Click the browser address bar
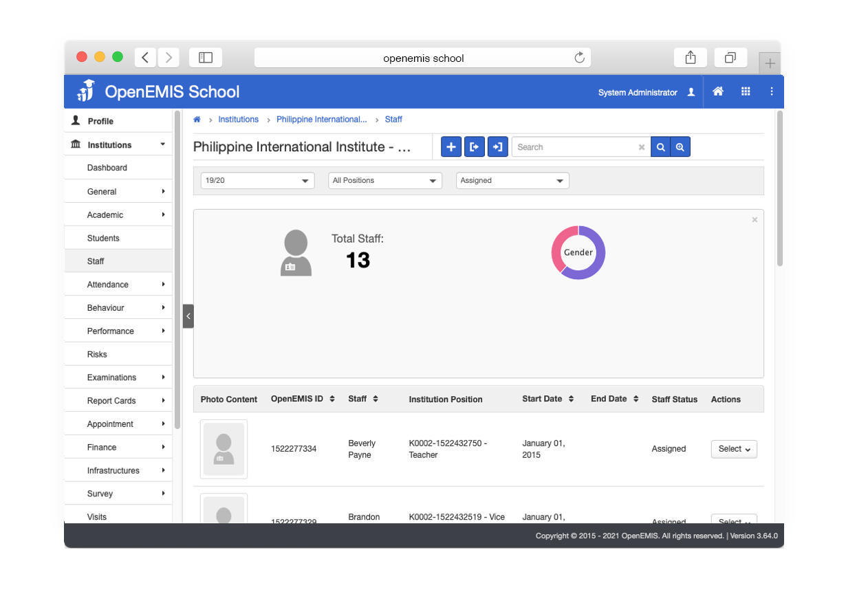Screen dimensions: 846x616 click(423, 58)
